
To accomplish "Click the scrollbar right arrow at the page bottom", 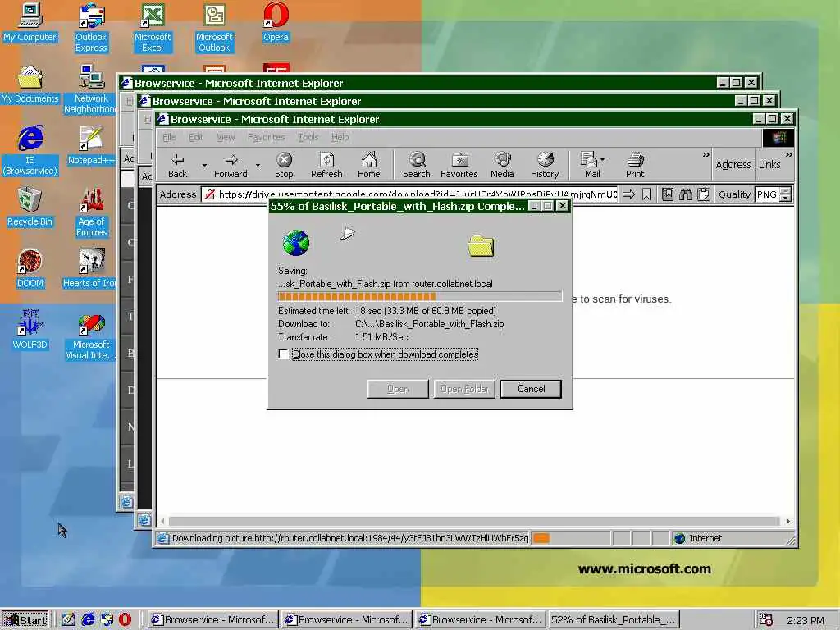I will (787, 521).
